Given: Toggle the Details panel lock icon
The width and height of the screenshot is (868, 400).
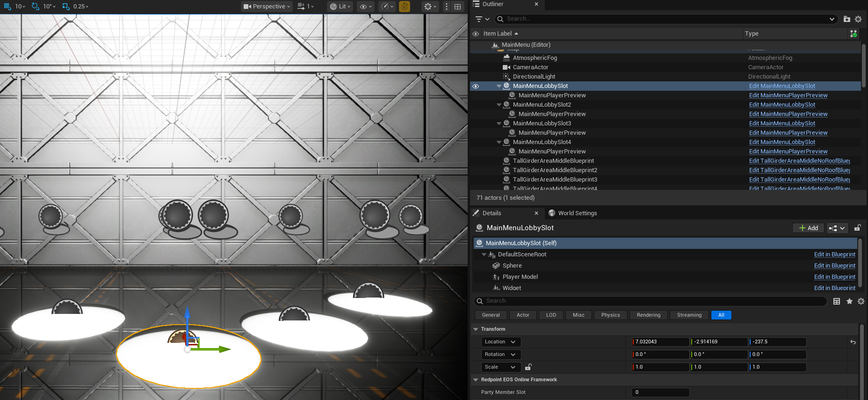Looking at the screenshot, I should click(858, 228).
